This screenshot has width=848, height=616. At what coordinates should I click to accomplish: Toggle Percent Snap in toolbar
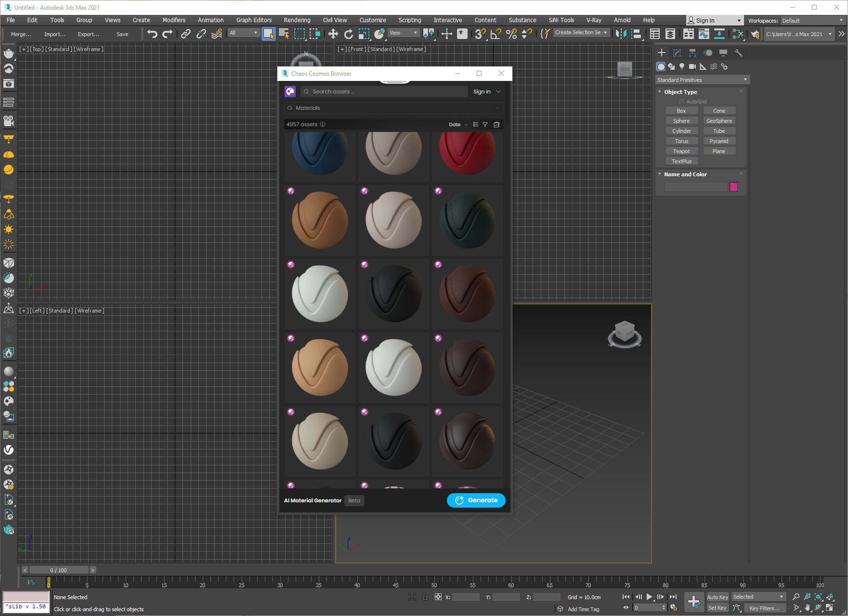(511, 34)
